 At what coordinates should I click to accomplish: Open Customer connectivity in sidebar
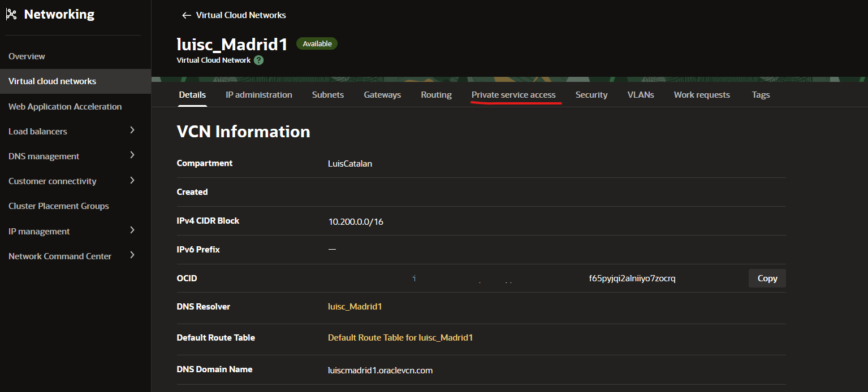(x=53, y=181)
